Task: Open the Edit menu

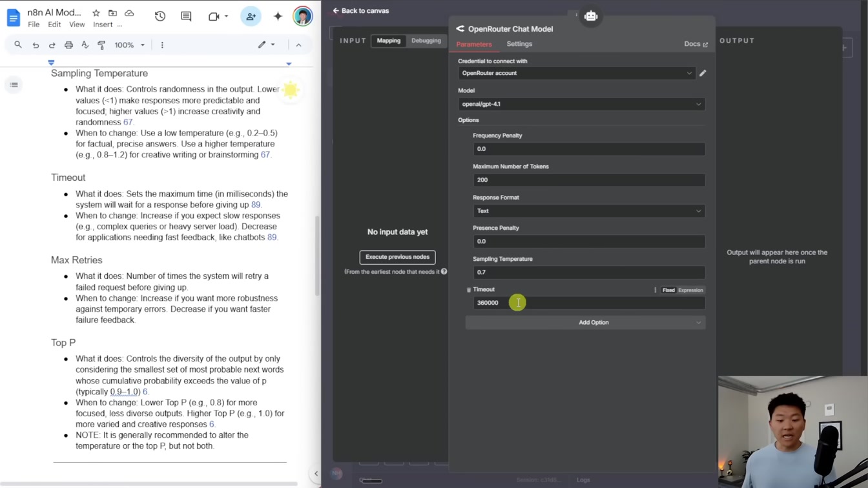Action: click(x=54, y=25)
